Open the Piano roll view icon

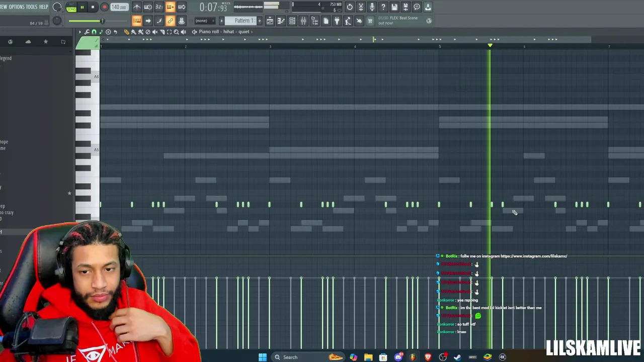coord(281,21)
